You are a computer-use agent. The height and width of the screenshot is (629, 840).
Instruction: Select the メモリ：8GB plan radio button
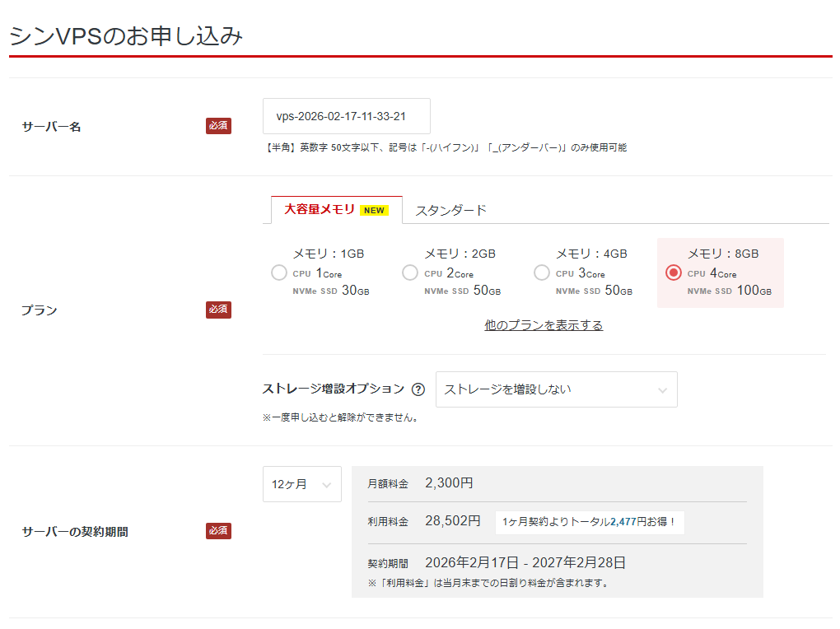tap(674, 273)
